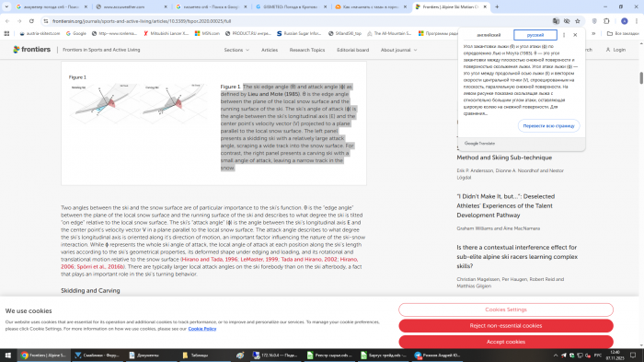Open Telegram in the taskbar
Image resolution: width=644 pixels, height=362 pixels.
tap(437, 355)
